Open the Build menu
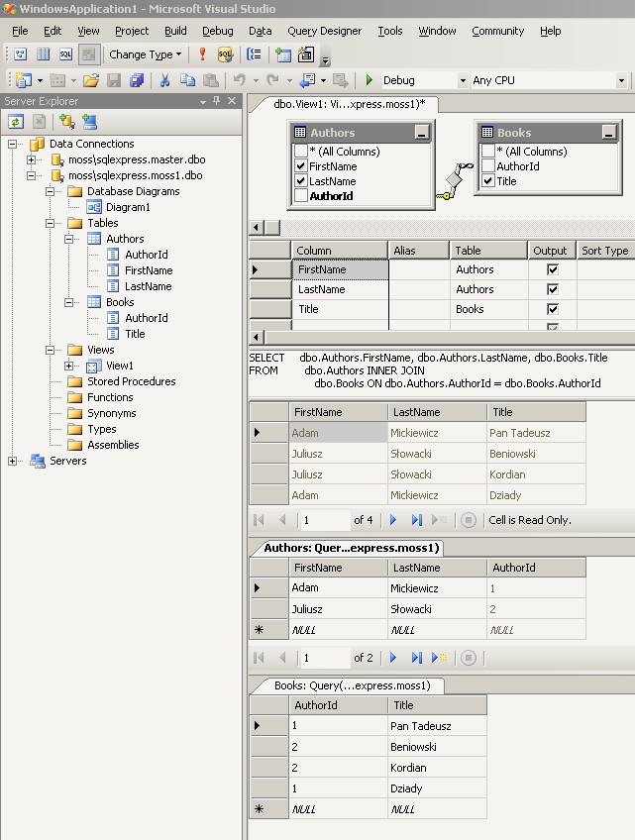This screenshot has height=840, width=635. pos(175,31)
